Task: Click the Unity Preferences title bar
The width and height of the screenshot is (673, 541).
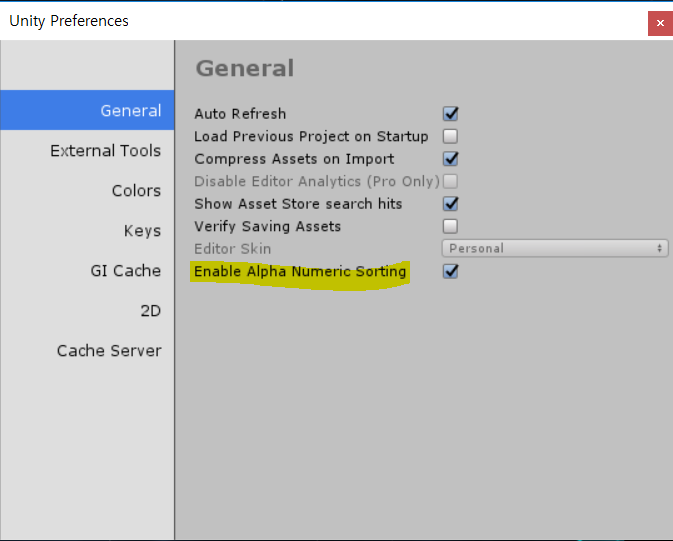Action: (322, 21)
